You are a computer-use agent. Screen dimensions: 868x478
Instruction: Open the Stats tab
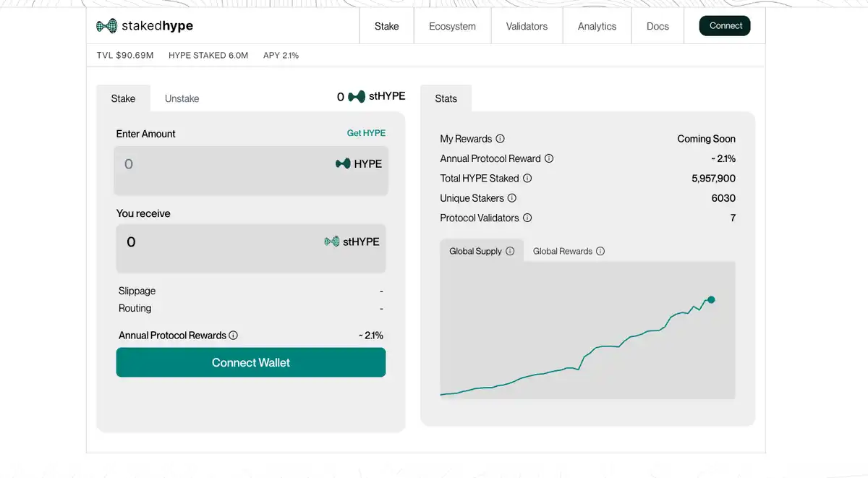446,98
